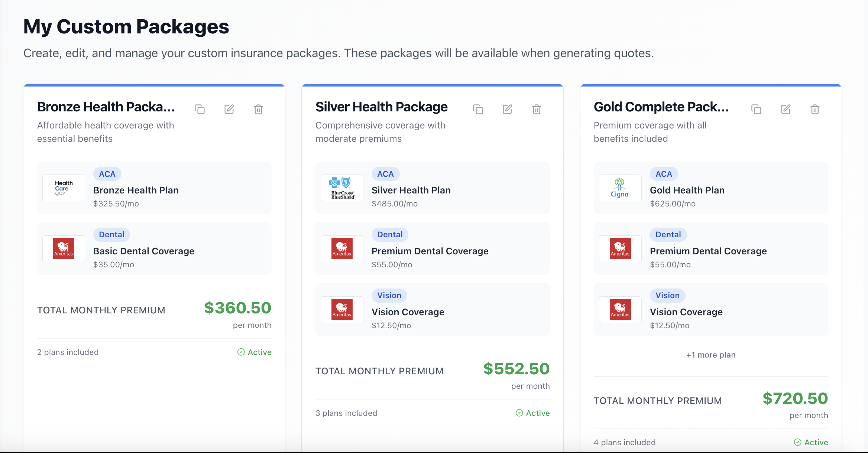Select the Bronze Health Plan row
Viewport: 868px width, 453px height.
coord(154,188)
